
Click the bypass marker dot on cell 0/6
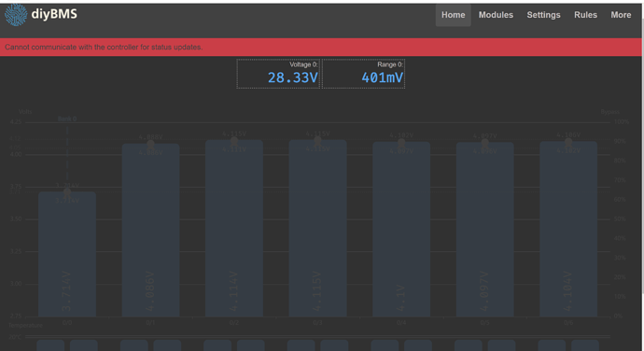click(x=568, y=142)
